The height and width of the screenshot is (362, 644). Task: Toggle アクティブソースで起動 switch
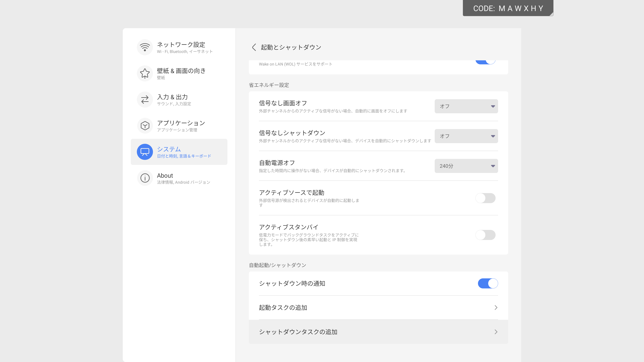(485, 198)
